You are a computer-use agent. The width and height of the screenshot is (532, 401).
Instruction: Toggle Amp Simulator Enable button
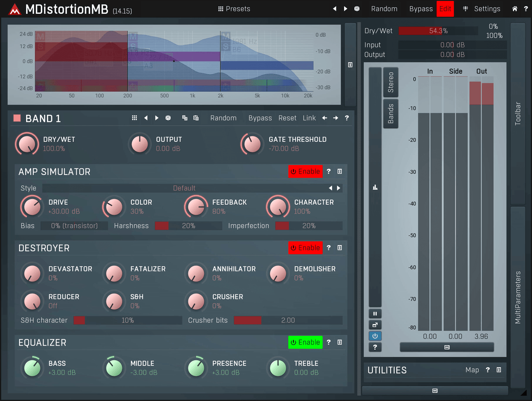(x=305, y=171)
